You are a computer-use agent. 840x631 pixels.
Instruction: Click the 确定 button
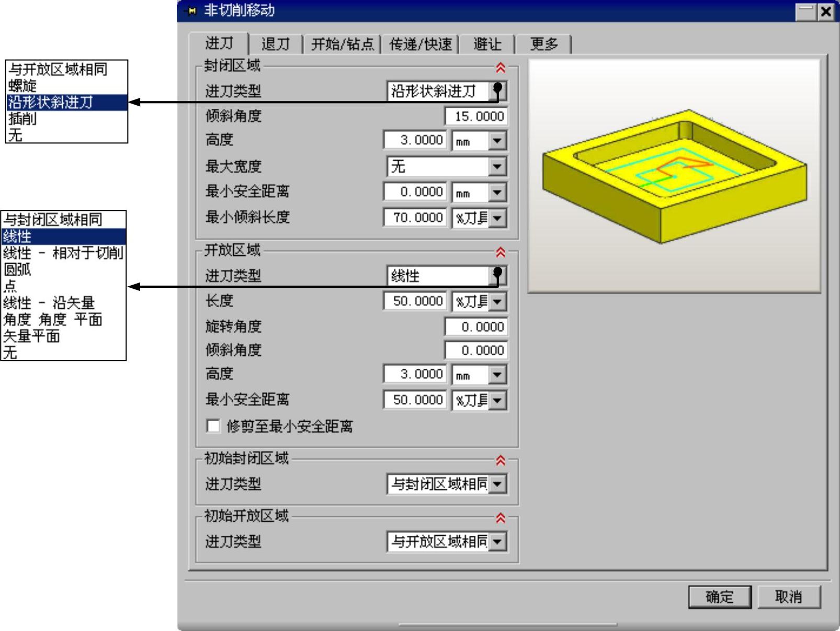[x=720, y=596]
